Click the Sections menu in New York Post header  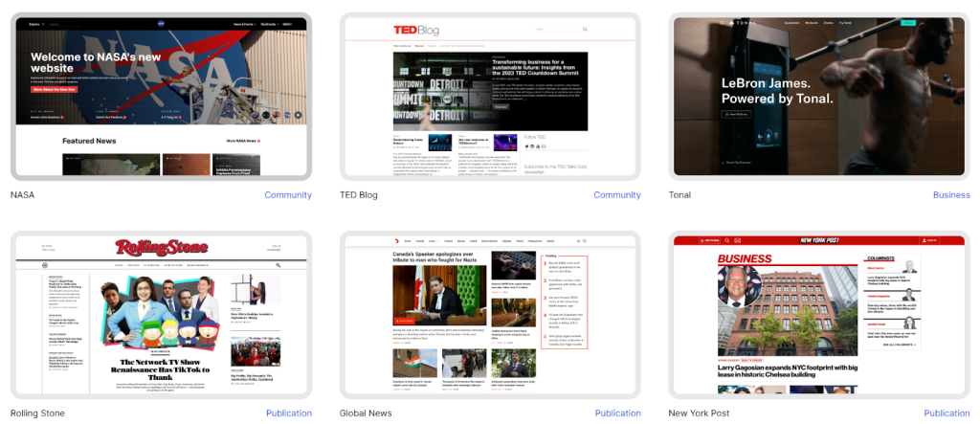tap(711, 240)
